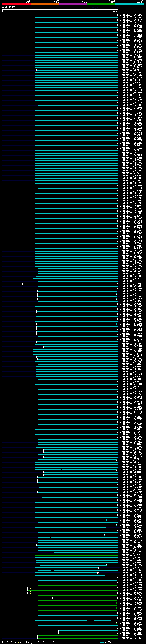Select hit UniRef100_Q2PYZ0
Image resolution: width=146 pixels, height=644 pixels.
coord(131,100)
